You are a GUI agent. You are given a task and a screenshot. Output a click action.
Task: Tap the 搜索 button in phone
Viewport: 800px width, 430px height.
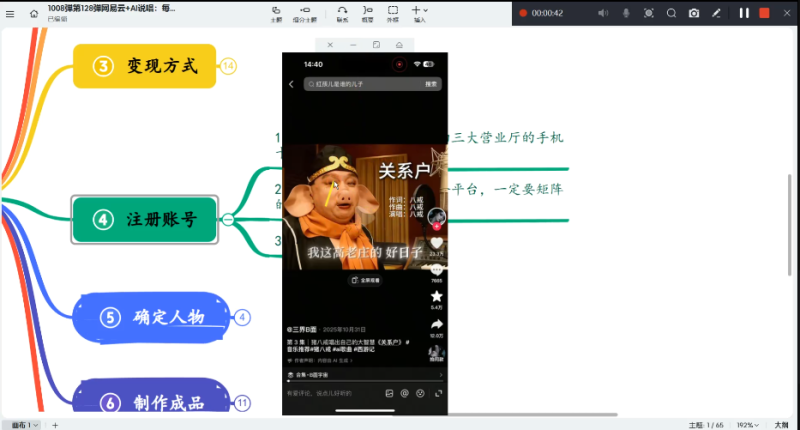coord(431,84)
